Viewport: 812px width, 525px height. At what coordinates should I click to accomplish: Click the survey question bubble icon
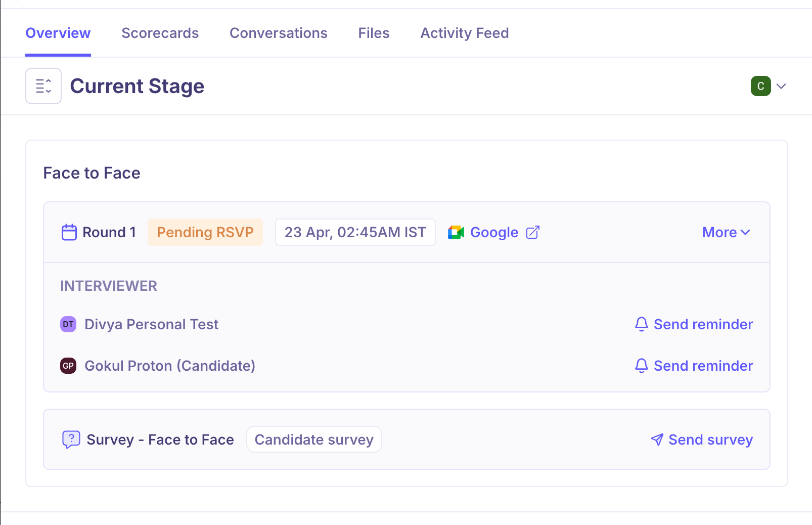pyautogui.click(x=71, y=440)
